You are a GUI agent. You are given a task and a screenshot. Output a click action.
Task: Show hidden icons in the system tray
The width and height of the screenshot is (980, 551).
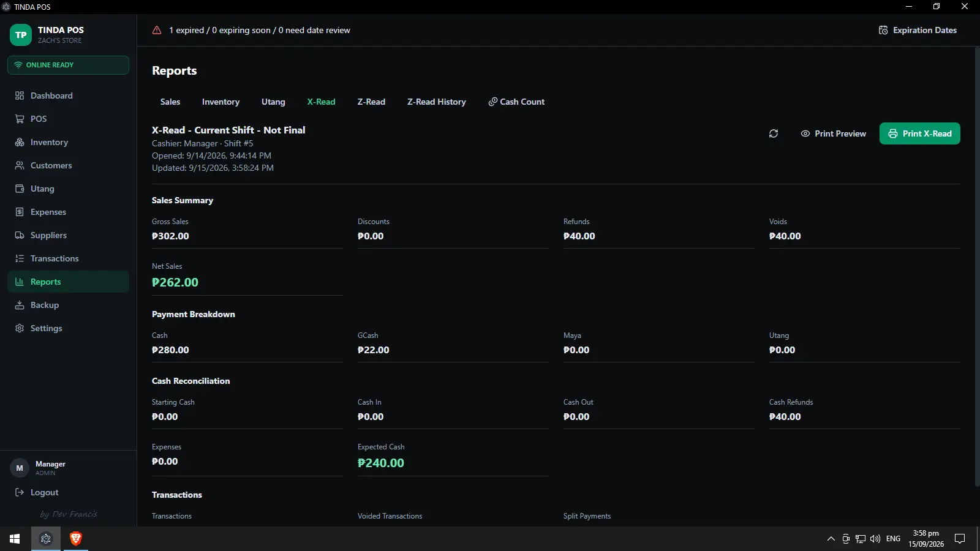tap(831, 539)
